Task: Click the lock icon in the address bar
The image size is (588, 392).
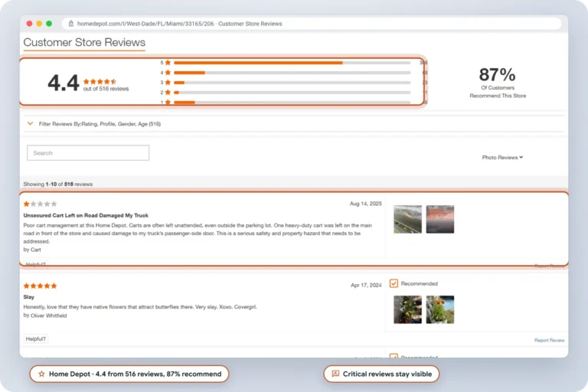Action: point(71,24)
